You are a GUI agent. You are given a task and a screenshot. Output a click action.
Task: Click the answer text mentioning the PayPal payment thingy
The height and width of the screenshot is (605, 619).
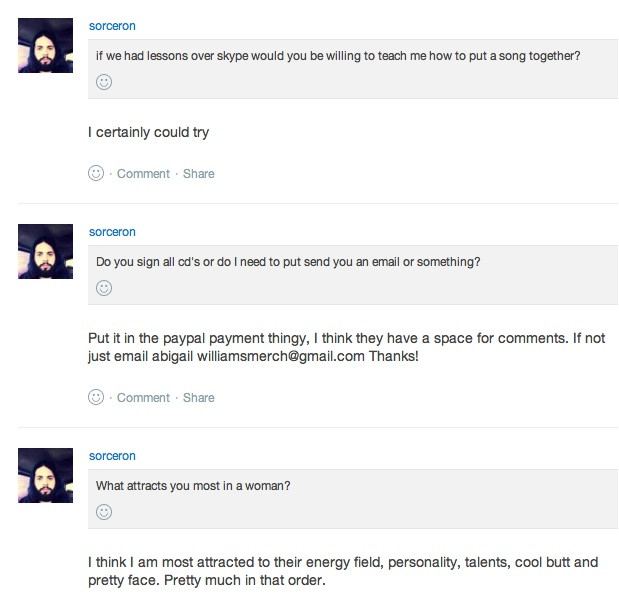pyautogui.click(x=346, y=347)
